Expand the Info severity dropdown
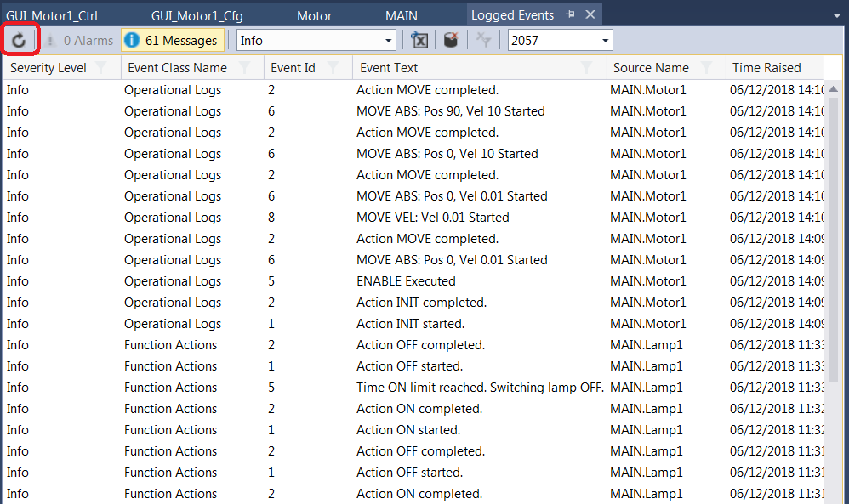849x504 pixels. point(389,40)
